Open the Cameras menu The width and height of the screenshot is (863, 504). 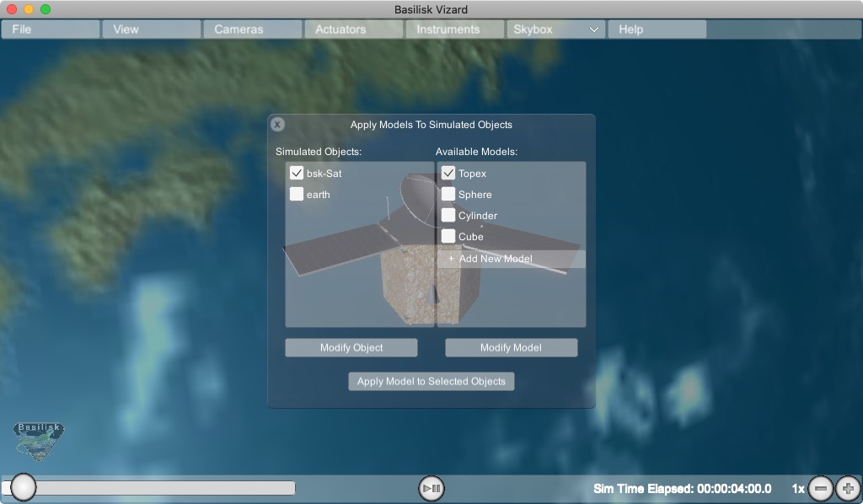252,29
